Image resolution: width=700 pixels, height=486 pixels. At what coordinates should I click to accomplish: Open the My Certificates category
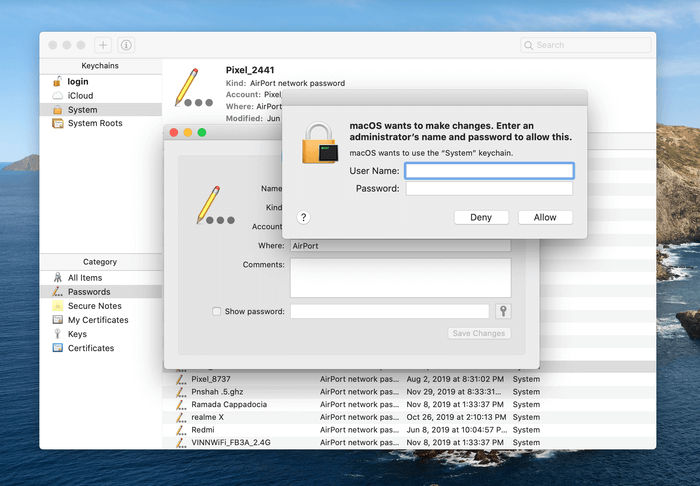coord(101,320)
